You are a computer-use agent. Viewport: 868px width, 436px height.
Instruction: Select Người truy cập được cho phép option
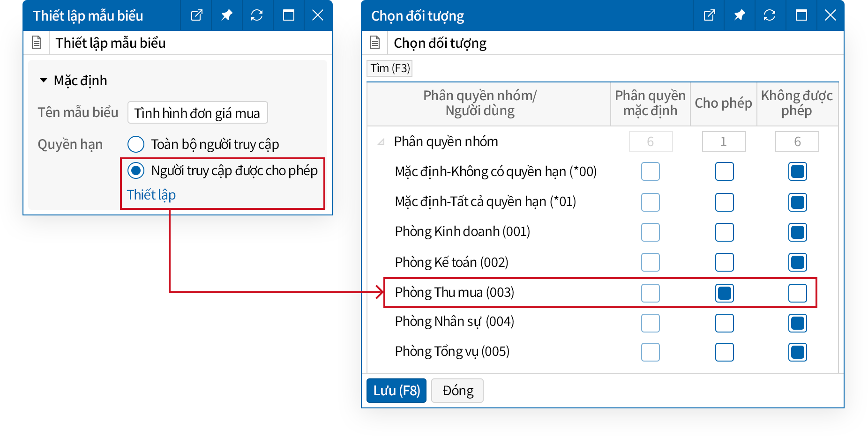pyautogui.click(x=136, y=171)
